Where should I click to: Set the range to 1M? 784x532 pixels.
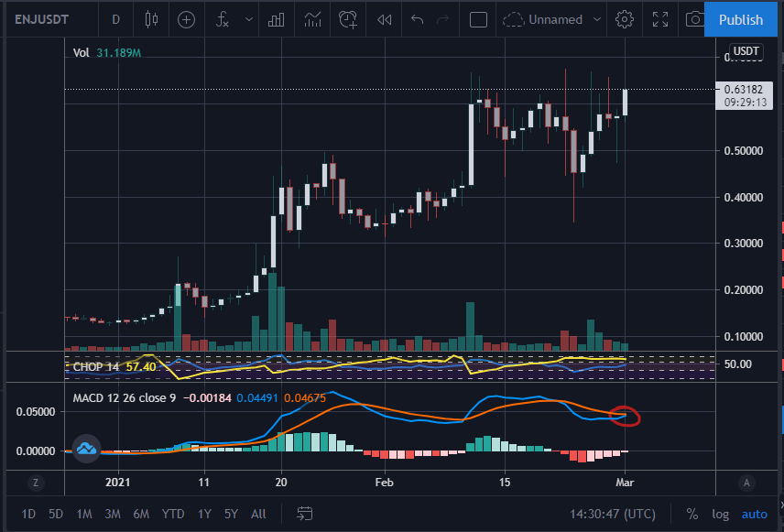point(84,514)
